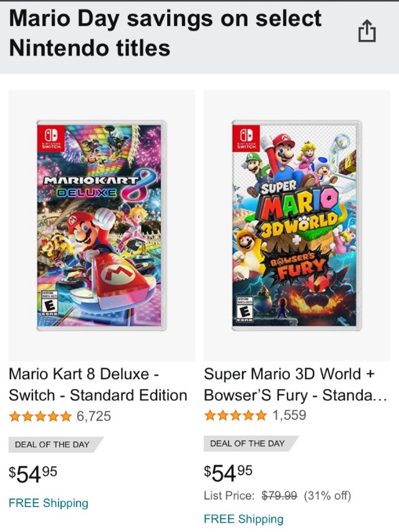The image size is (399, 532).
Task: Tap Super Mario Deal of the Day badge
Action: click(x=248, y=443)
